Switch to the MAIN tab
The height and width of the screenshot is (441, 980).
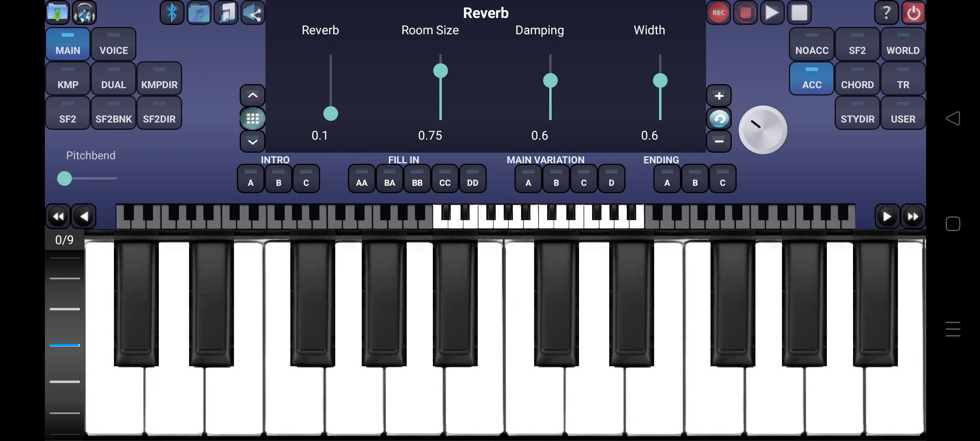67,50
